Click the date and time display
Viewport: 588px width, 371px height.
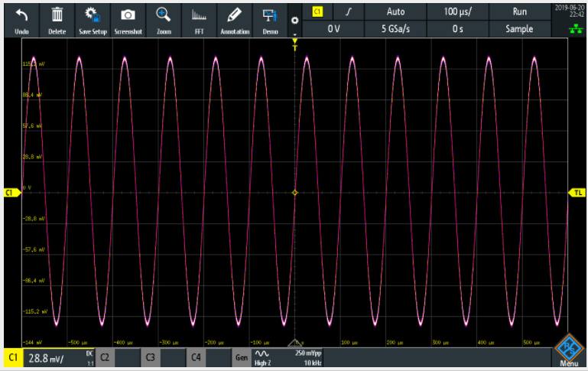point(569,11)
